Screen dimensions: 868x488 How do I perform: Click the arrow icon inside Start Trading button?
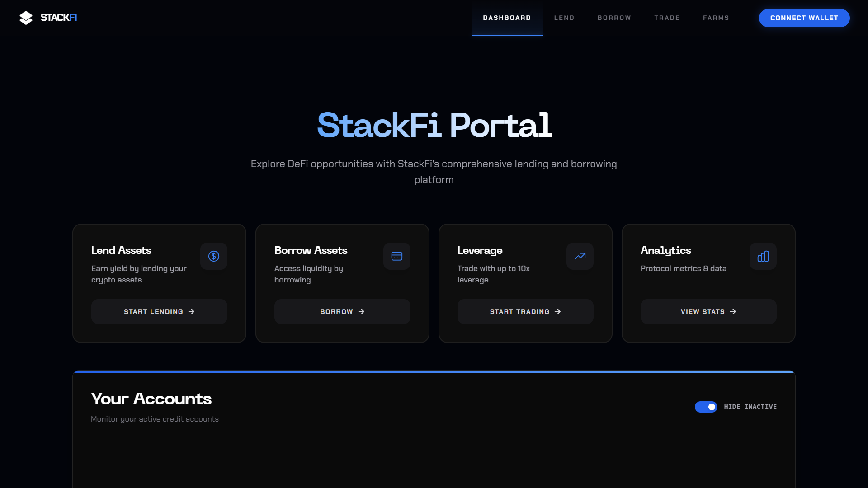[557, 311]
